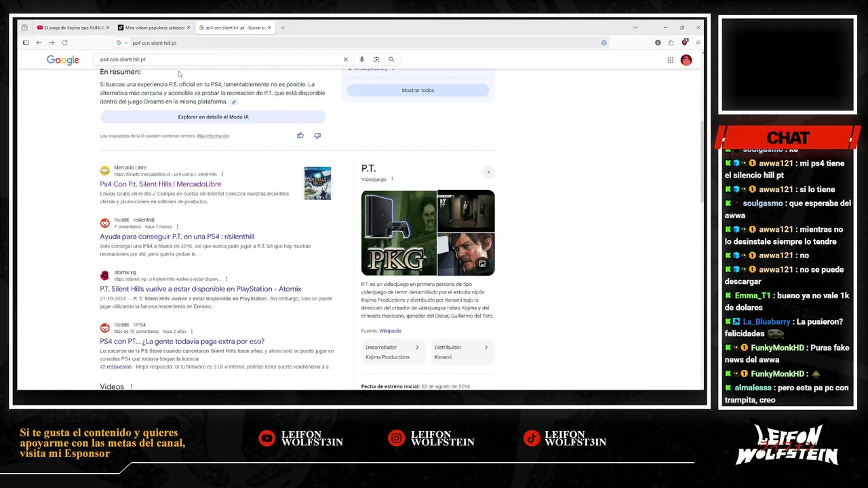Open the 72 respuestas link
Screen dimensions: 868x488
click(115, 367)
